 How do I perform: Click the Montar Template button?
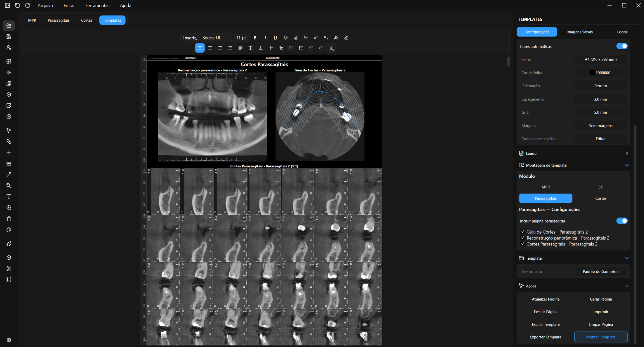tap(600, 337)
